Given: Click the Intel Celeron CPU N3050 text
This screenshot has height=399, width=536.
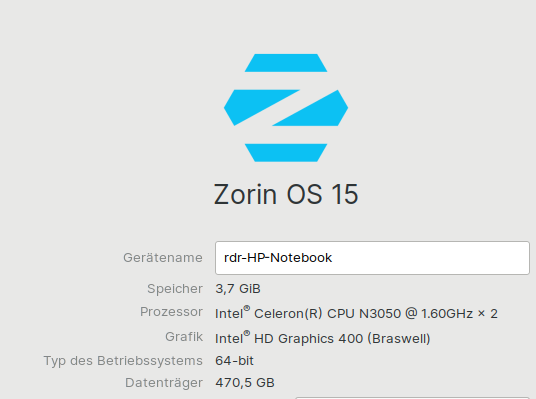Looking at the screenshot, I should (308, 313).
